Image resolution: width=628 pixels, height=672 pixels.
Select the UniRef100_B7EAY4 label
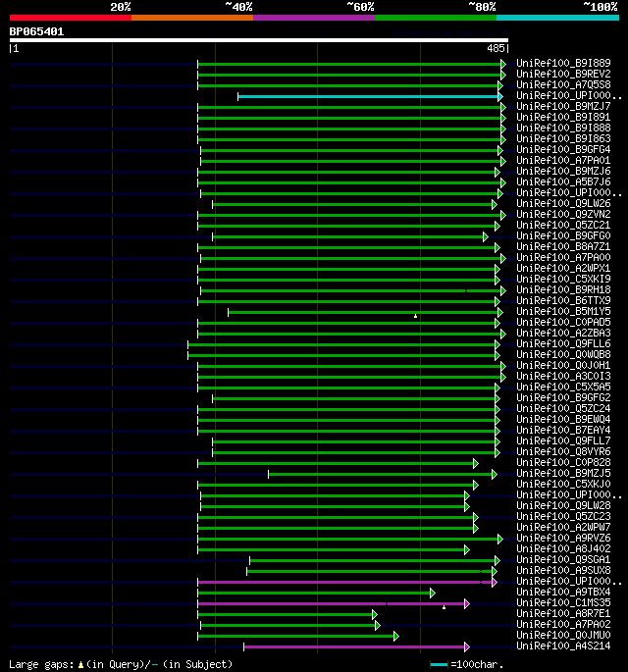pyautogui.click(x=563, y=431)
